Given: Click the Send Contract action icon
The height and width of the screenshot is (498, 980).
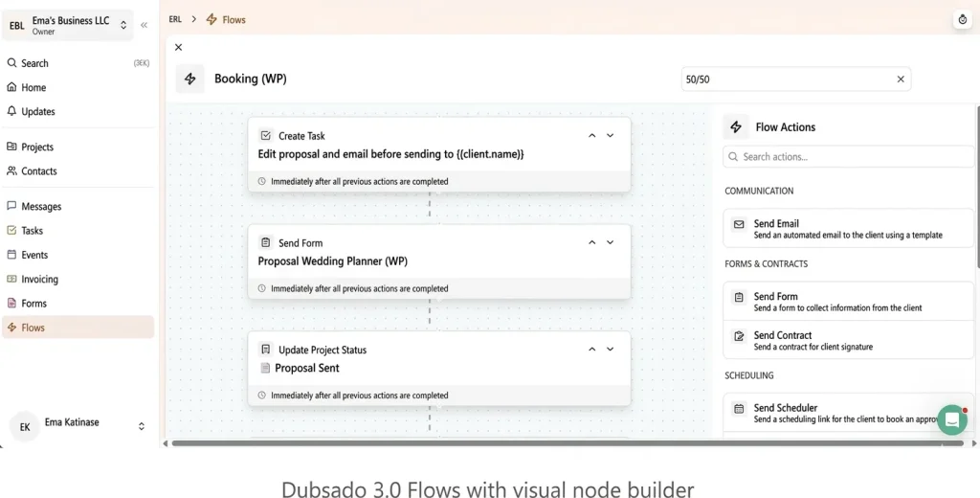Looking at the screenshot, I should 739,336.
